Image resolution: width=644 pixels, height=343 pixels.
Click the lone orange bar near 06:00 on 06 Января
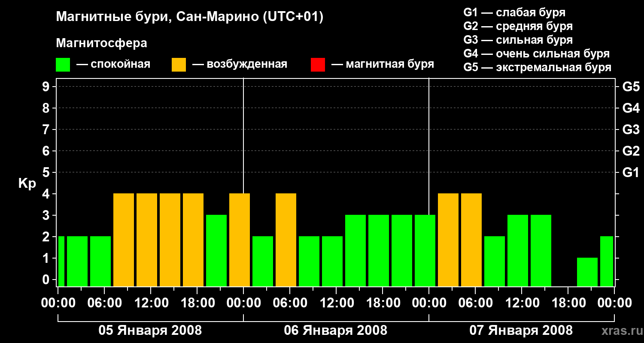[x=286, y=240]
